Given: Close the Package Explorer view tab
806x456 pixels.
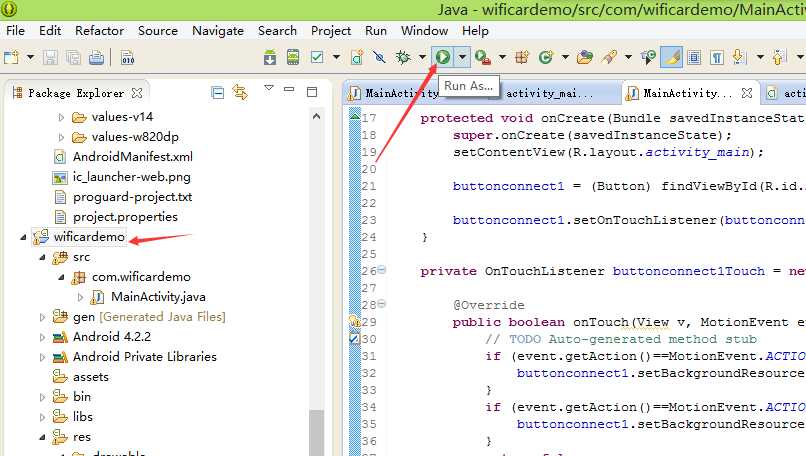Looking at the screenshot, I should point(137,93).
